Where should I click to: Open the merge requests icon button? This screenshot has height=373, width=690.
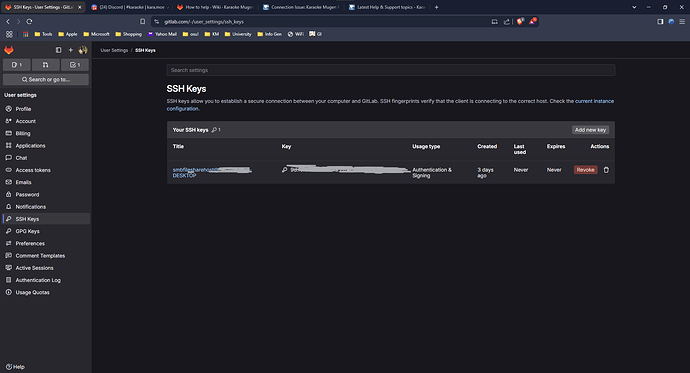46,65
